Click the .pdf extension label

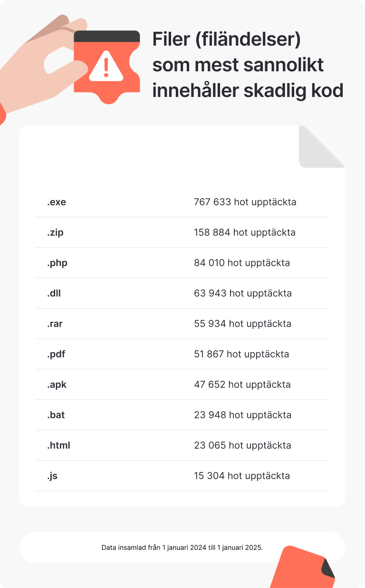pos(56,354)
